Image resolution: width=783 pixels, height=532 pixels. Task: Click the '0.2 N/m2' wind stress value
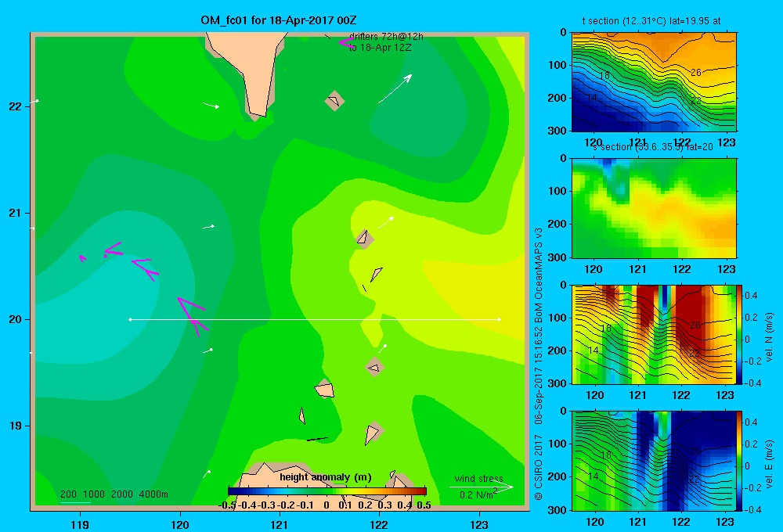point(478,494)
